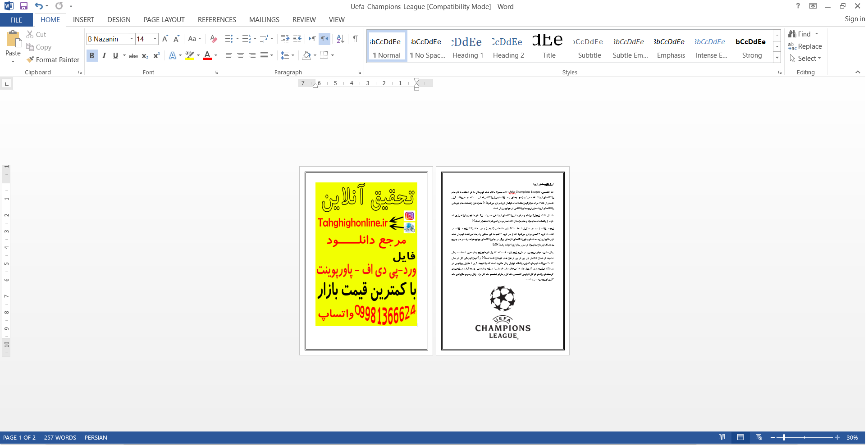Apply the red font color

207,55
